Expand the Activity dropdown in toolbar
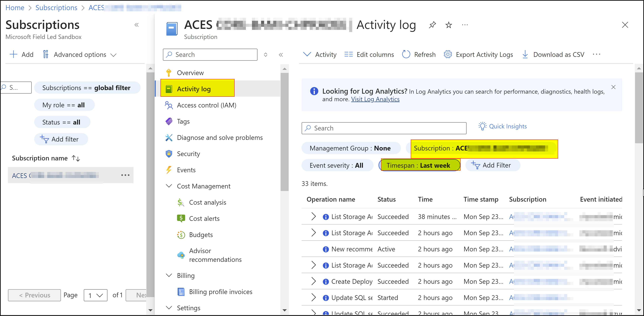The width and height of the screenshot is (644, 316). (x=319, y=54)
